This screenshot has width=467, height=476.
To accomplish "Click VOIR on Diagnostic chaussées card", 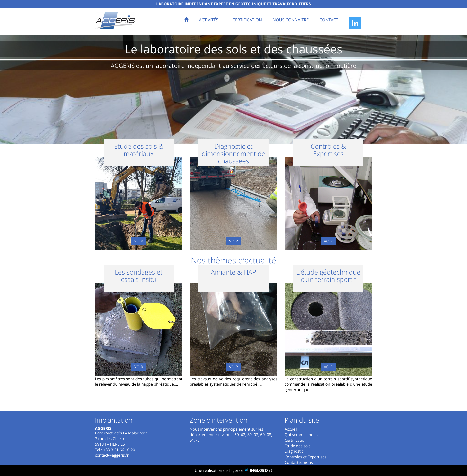I will click(x=233, y=241).
